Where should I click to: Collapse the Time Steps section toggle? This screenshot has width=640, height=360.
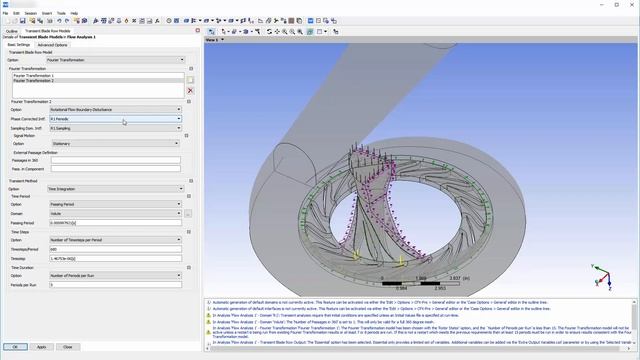tap(189, 232)
